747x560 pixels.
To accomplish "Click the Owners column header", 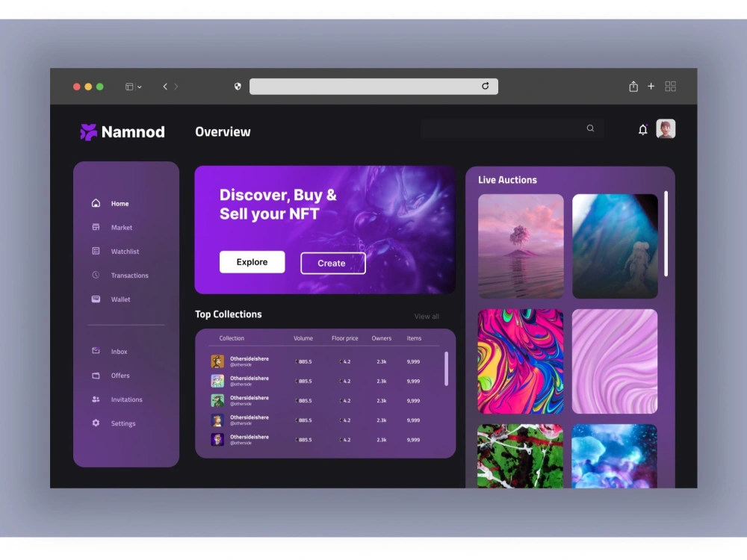I will click(381, 338).
